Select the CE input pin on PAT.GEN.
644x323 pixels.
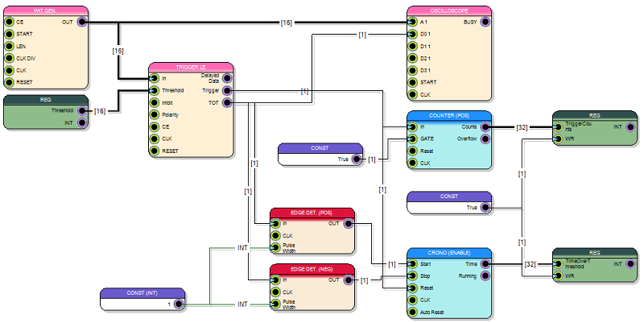[x=9, y=23]
